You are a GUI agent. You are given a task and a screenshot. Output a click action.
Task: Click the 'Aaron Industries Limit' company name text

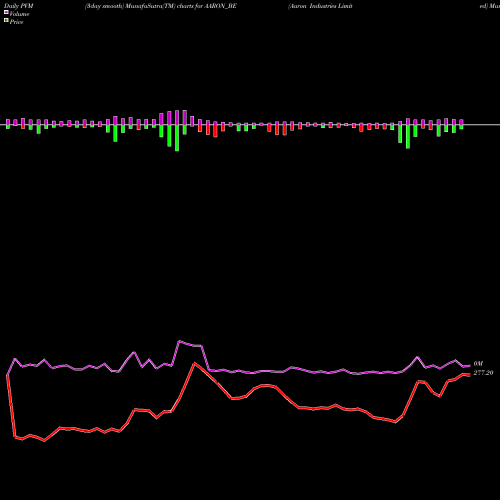[x=320, y=6]
